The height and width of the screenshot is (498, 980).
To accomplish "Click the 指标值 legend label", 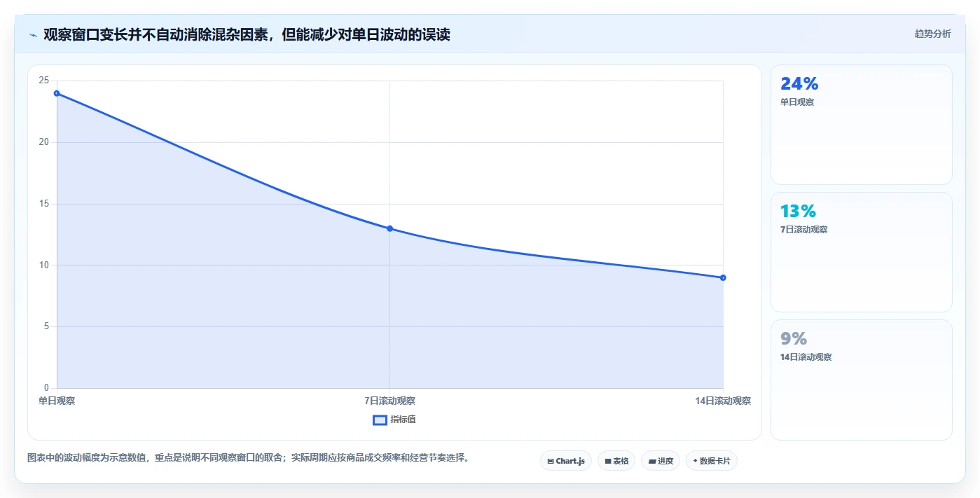I will click(x=403, y=420).
